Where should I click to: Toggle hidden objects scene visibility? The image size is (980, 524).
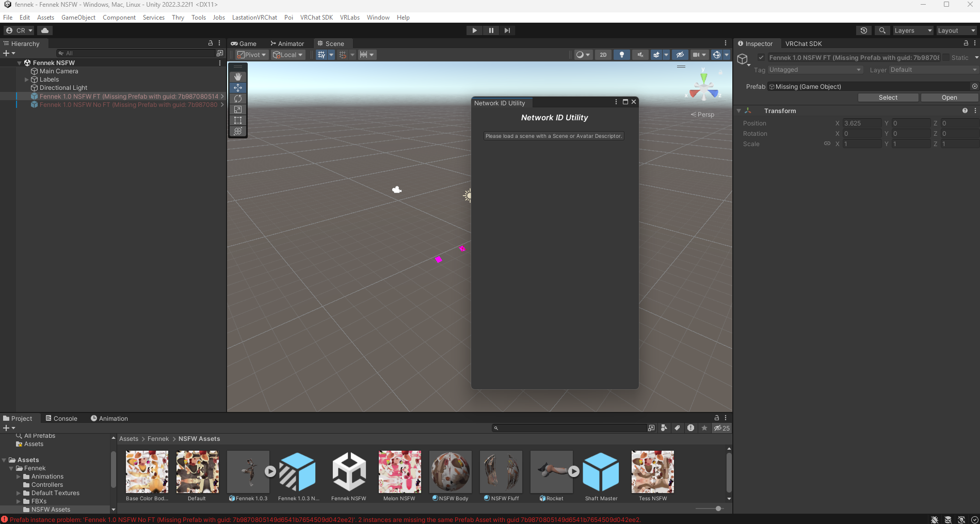pos(680,55)
